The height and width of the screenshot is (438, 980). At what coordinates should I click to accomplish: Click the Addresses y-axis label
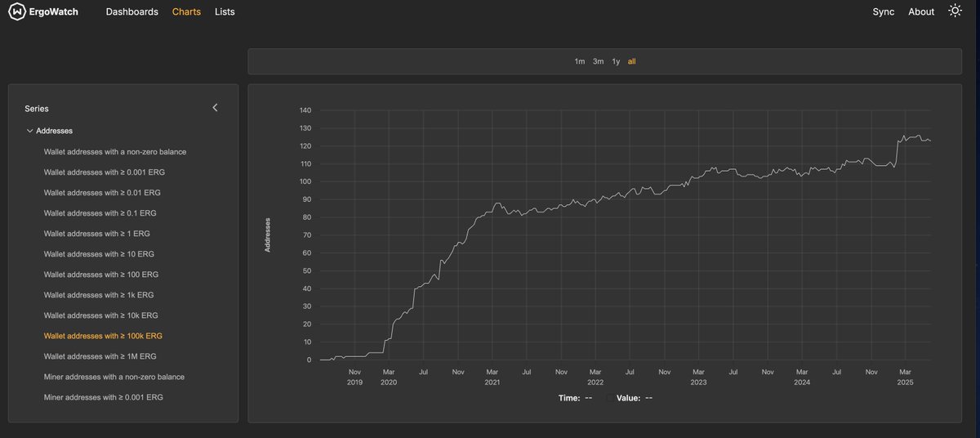(268, 235)
